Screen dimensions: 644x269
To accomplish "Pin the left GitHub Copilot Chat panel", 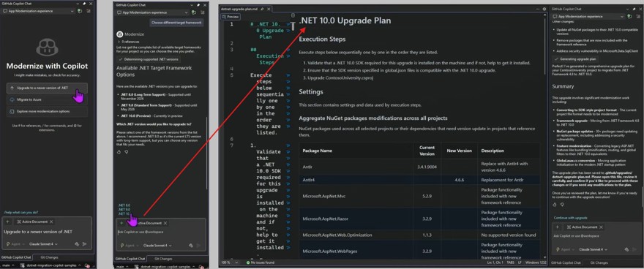I will (x=84, y=4).
